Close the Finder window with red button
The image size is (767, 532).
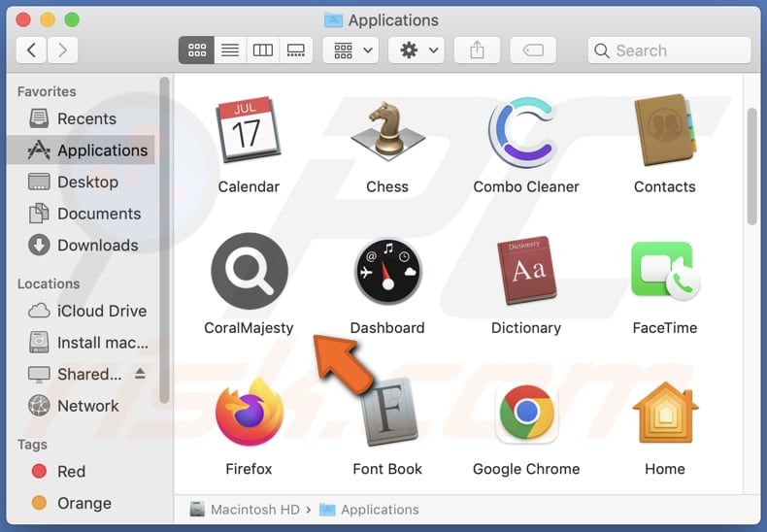coord(23,19)
